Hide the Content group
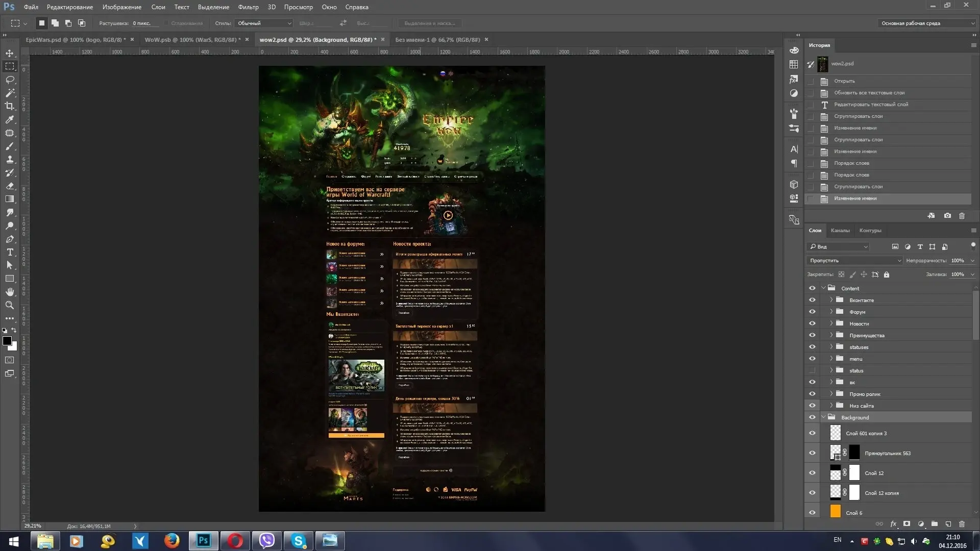This screenshot has width=980, height=551. pyautogui.click(x=812, y=288)
